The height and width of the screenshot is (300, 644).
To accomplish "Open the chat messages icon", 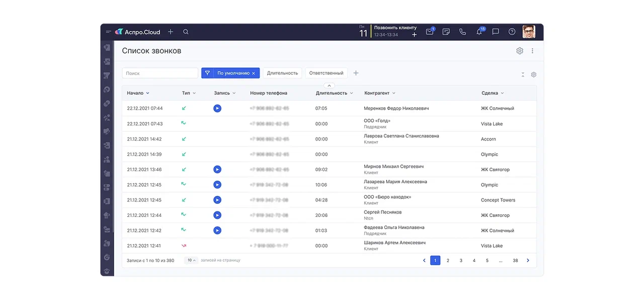I will pyautogui.click(x=496, y=32).
